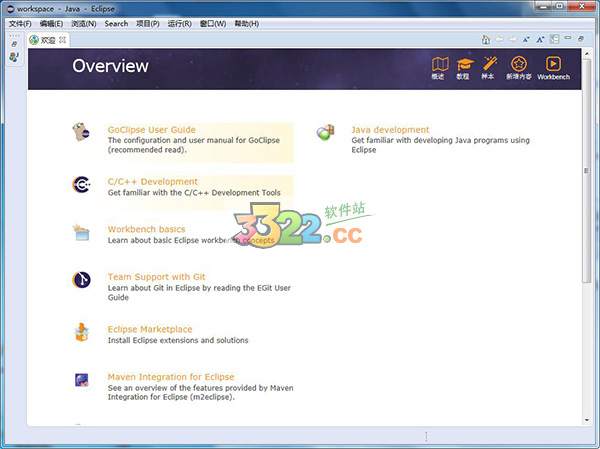600x449 pixels.
Task: Open the 新增内容 (What's New) star icon
Action: click(x=518, y=65)
